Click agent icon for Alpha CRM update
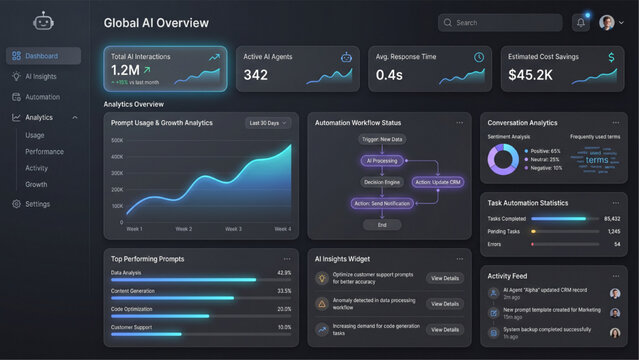This screenshot has width=639, height=360. 494,293
